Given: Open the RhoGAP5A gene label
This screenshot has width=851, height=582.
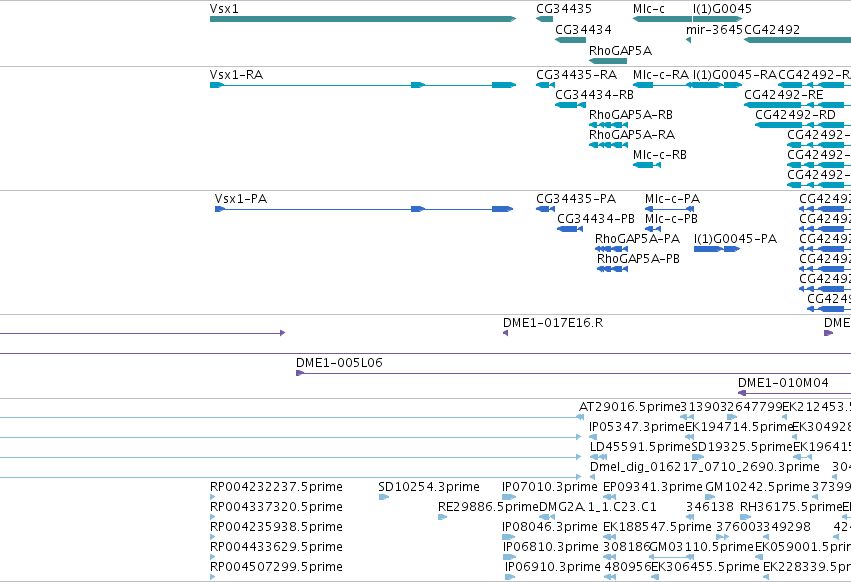Looking at the screenshot, I should click(x=620, y=50).
